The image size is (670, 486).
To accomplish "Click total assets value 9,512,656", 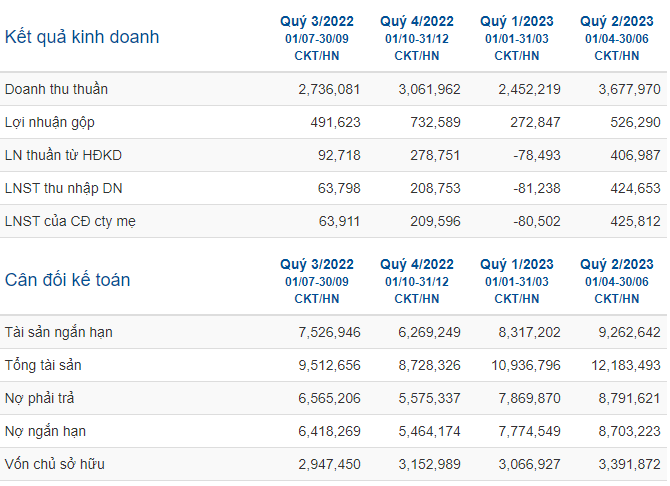I will 329,365.
